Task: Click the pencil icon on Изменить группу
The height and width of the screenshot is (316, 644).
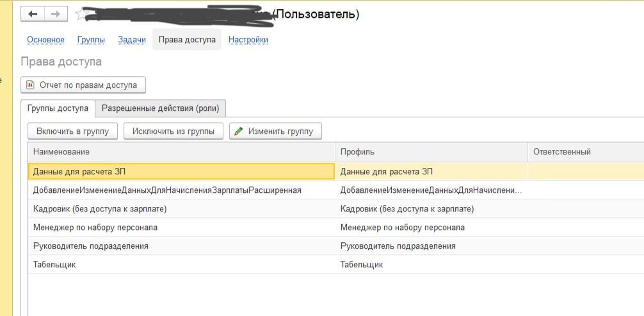Action: coord(239,131)
